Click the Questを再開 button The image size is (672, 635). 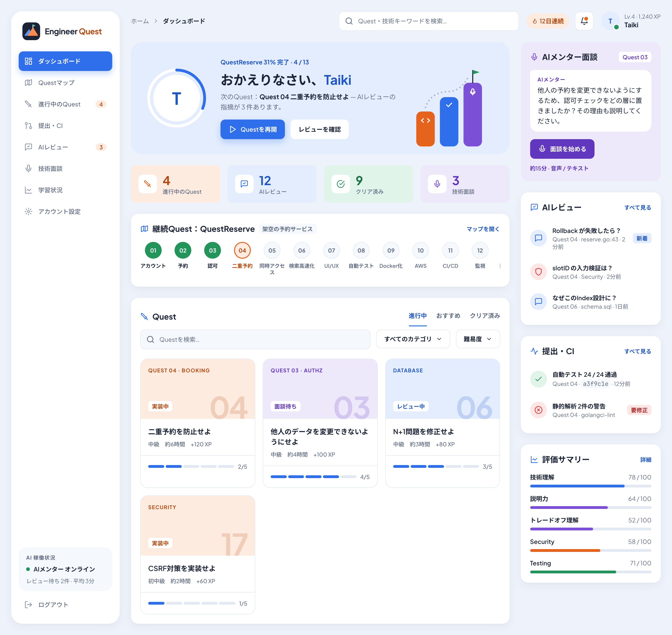(252, 129)
